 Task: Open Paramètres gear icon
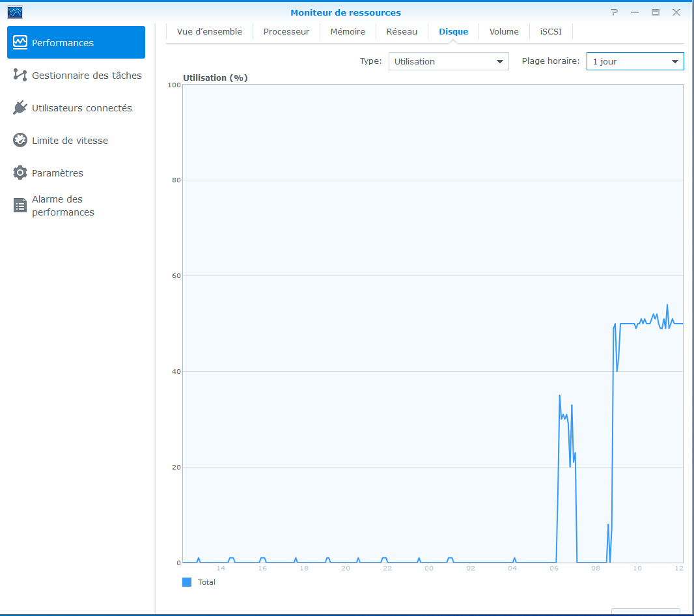tap(20, 173)
